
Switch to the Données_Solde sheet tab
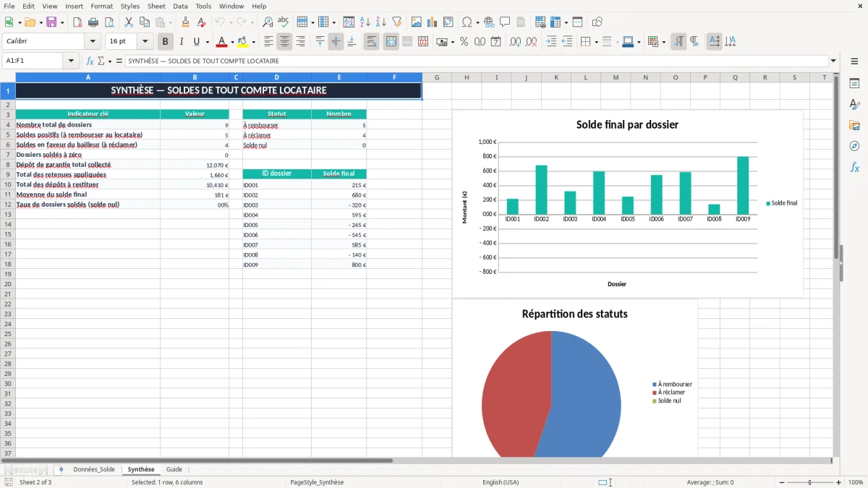94,469
